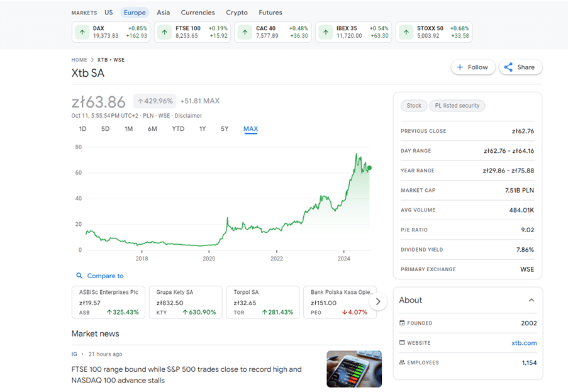Switch chart to 5D range

[x=105, y=129]
